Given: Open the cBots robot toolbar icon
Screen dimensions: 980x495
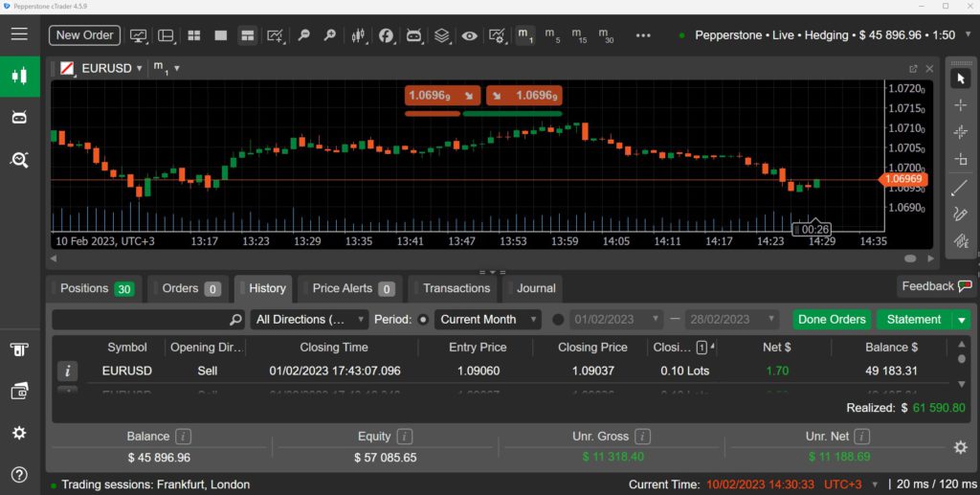Looking at the screenshot, I should pyautogui.click(x=413, y=35).
